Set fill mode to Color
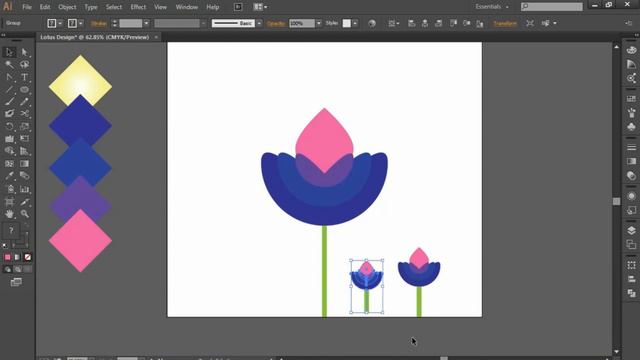The image size is (640, 360). pyautogui.click(x=8, y=257)
